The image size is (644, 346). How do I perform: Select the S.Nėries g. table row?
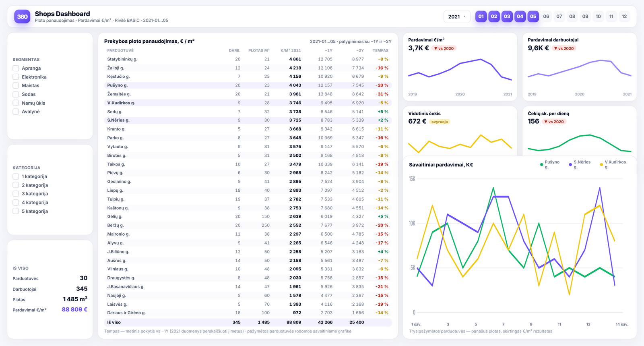(x=248, y=120)
